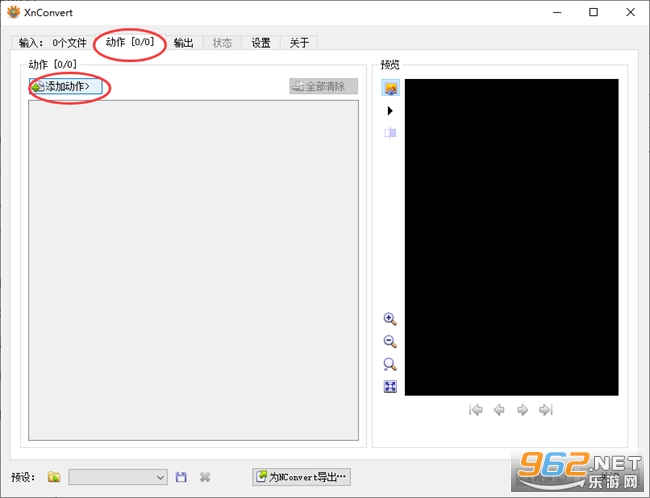Click 为NConvert导出… button
The image size is (650, 498).
click(301, 477)
